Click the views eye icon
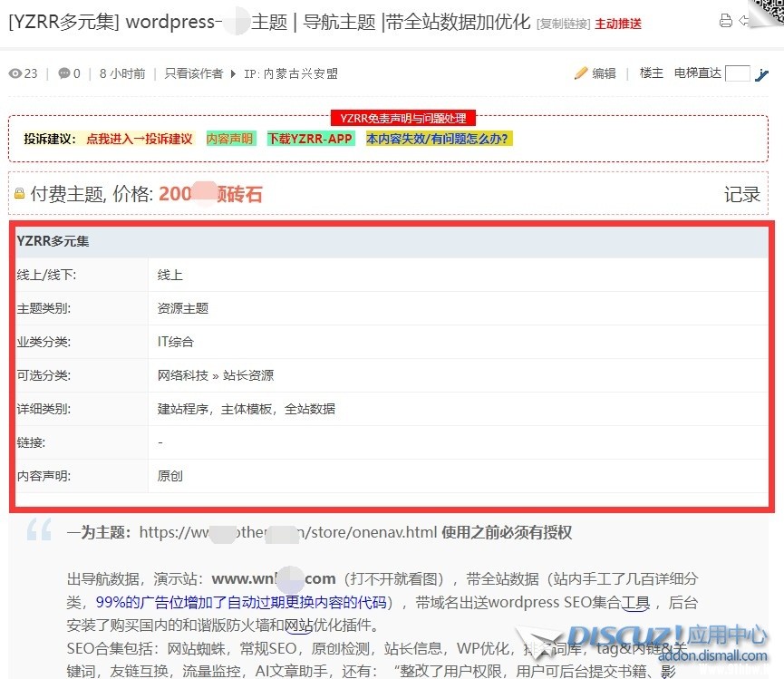784x679 pixels. [x=15, y=73]
